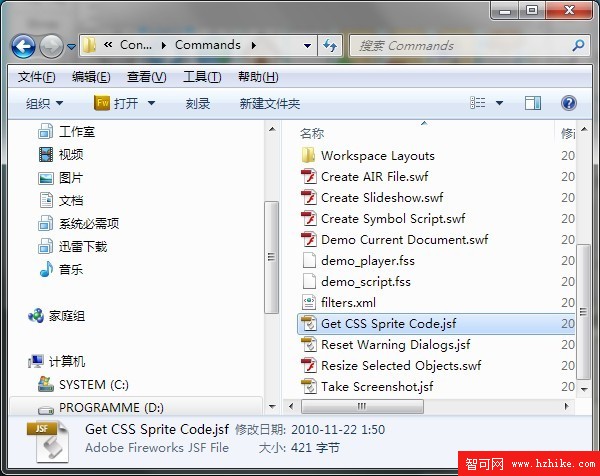Click file list scroll left arrow

point(291,406)
